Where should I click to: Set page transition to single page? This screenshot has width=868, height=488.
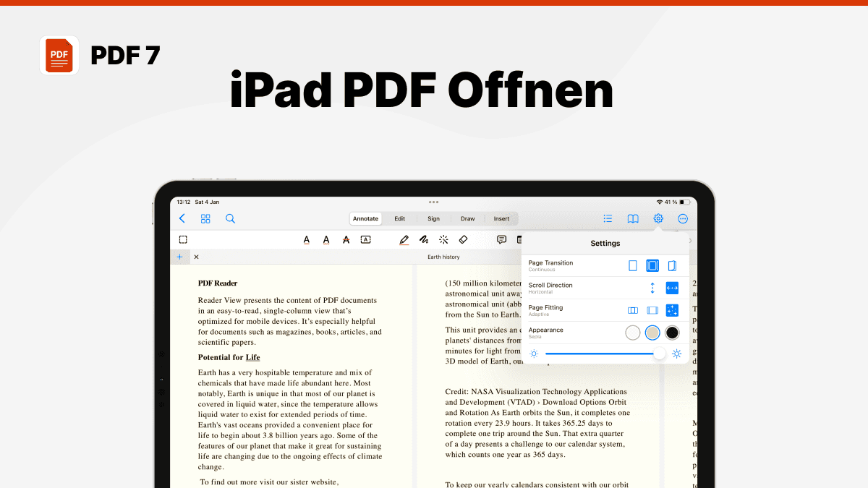pyautogui.click(x=633, y=265)
